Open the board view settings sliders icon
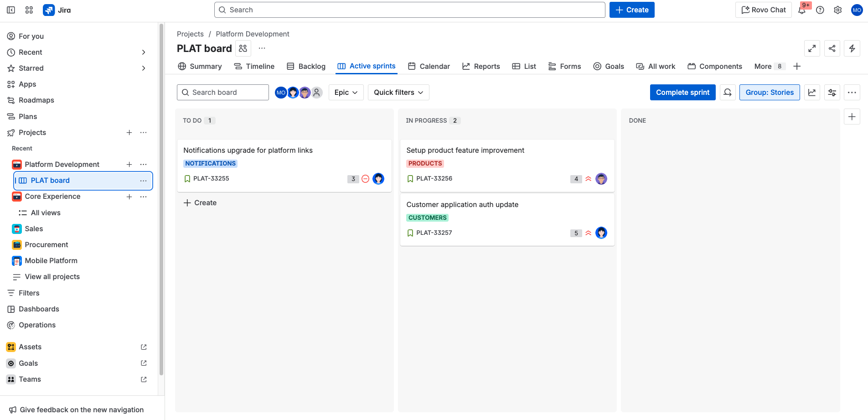 tap(832, 92)
